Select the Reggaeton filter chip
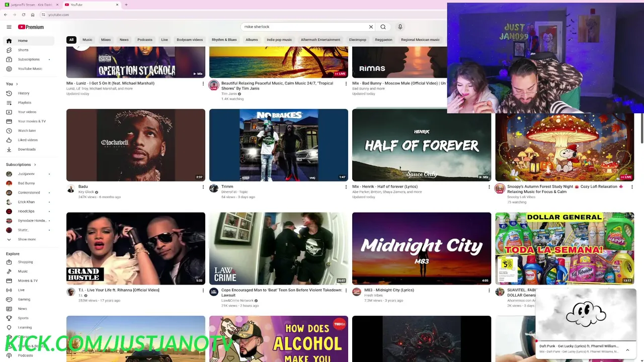Viewport: 644px width, 362px height. coord(383,40)
